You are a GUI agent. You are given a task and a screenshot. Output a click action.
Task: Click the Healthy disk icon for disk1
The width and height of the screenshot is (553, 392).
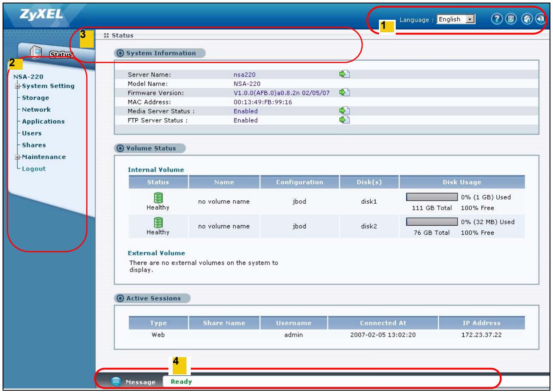(x=159, y=198)
